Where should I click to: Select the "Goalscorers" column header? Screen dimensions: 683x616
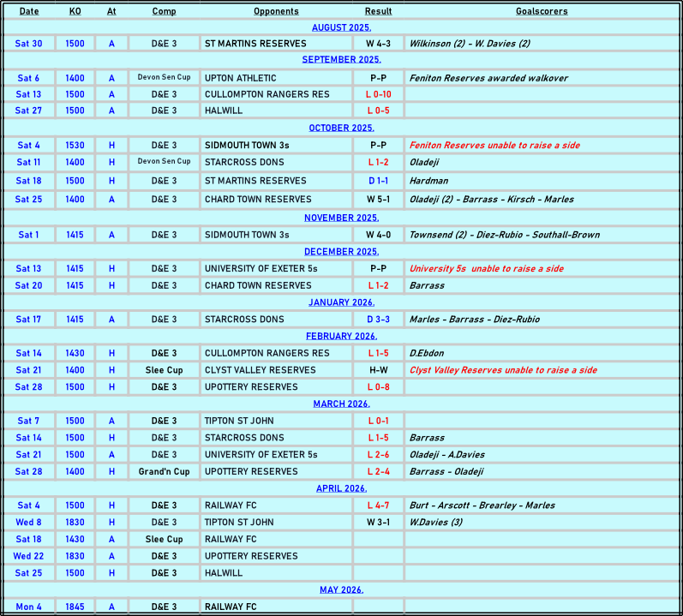(x=542, y=11)
